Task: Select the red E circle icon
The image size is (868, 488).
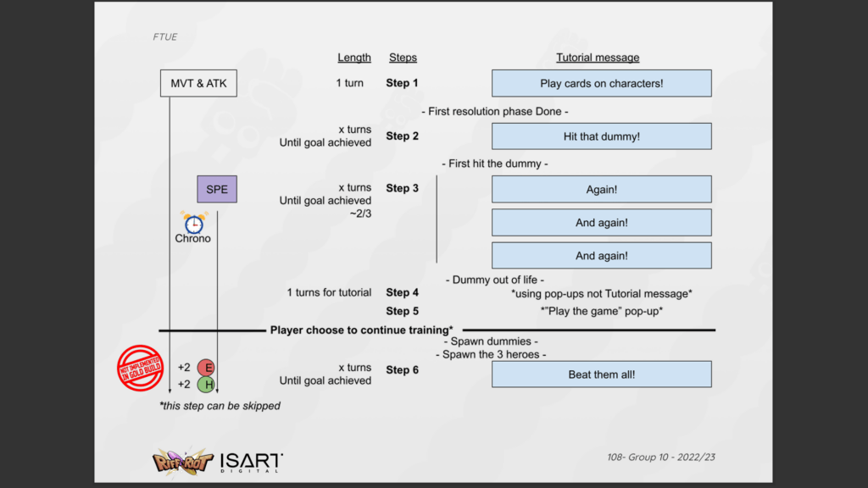Action: (205, 367)
